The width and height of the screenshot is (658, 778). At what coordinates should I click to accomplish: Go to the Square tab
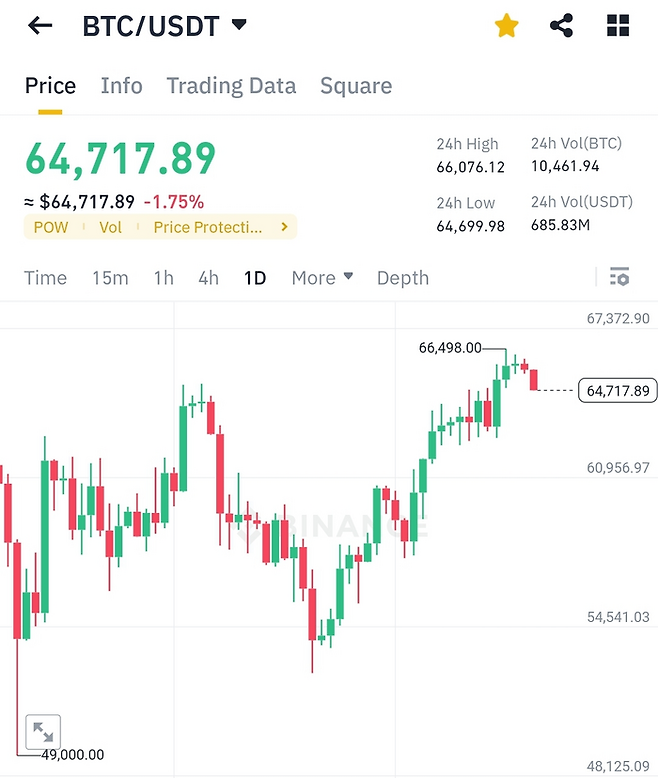click(356, 86)
